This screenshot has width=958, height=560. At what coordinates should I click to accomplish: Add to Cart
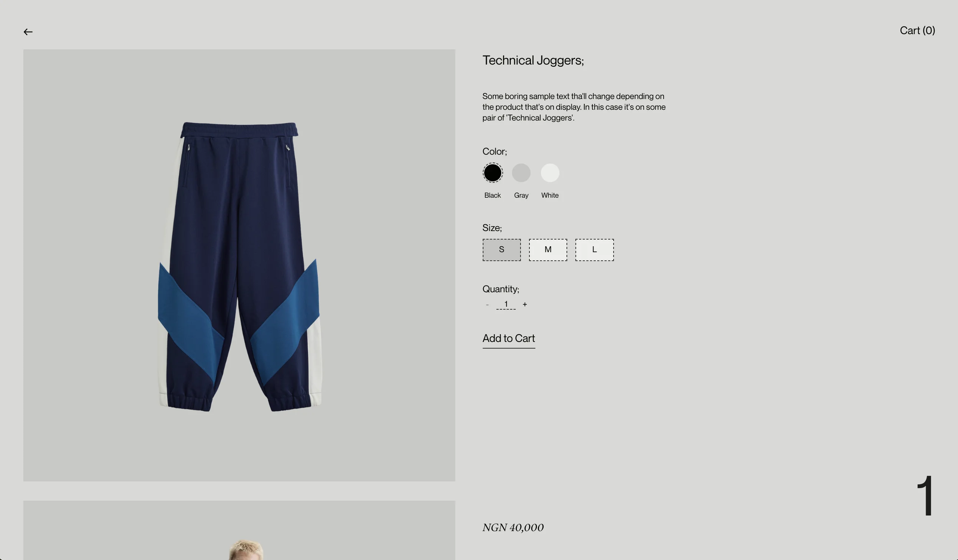pos(509,339)
